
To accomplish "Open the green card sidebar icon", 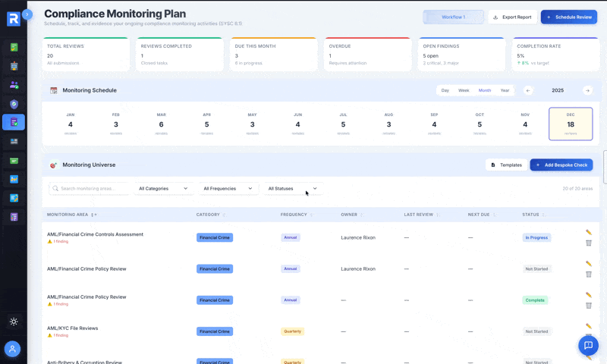I will [x=14, y=161].
